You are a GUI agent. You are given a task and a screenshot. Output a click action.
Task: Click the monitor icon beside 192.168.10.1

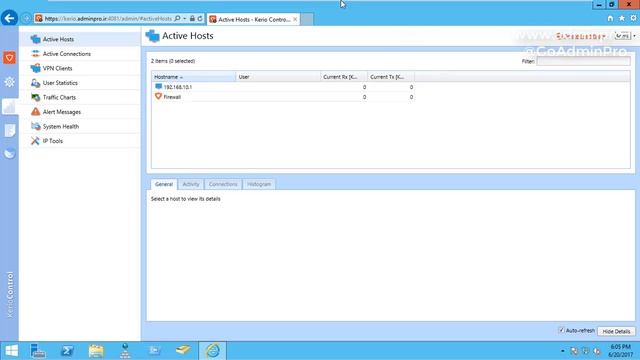click(158, 87)
